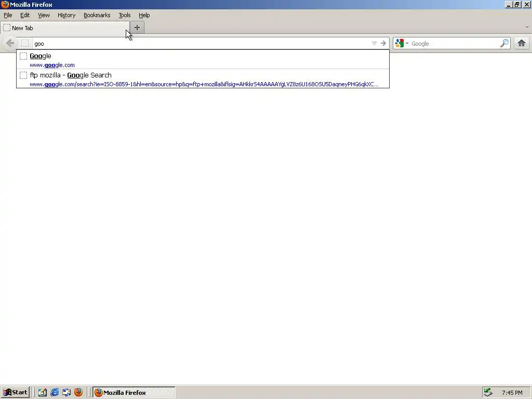532x399 pixels.
Task: Minimize the Firefox window
Action: pyautogui.click(x=508, y=5)
